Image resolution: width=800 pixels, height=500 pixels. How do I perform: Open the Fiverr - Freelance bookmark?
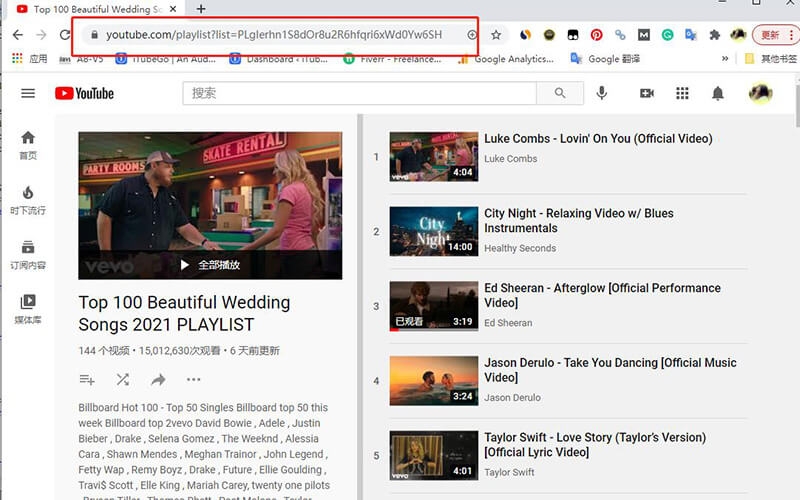coord(392,59)
